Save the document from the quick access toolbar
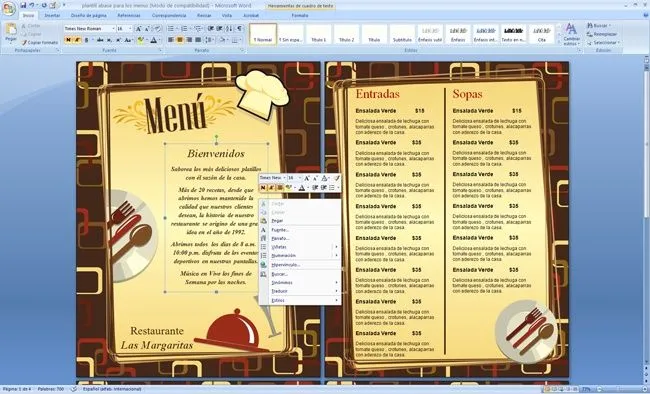The width and height of the screenshot is (650, 394). [23, 5]
